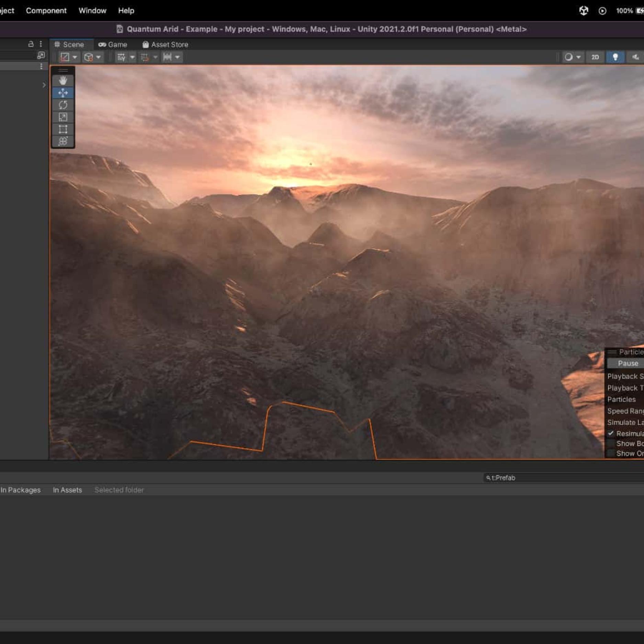
Task: Select the Rotate tool
Action: (63, 105)
